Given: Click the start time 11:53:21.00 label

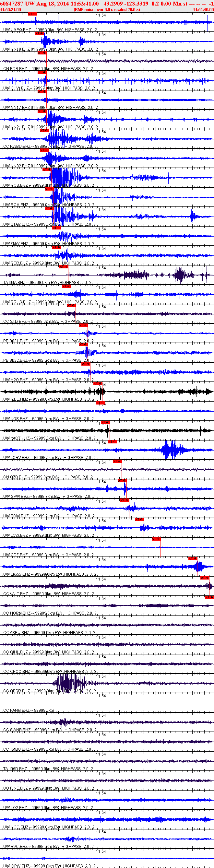Looking at the screenshot, I should (x=10, y=10).
